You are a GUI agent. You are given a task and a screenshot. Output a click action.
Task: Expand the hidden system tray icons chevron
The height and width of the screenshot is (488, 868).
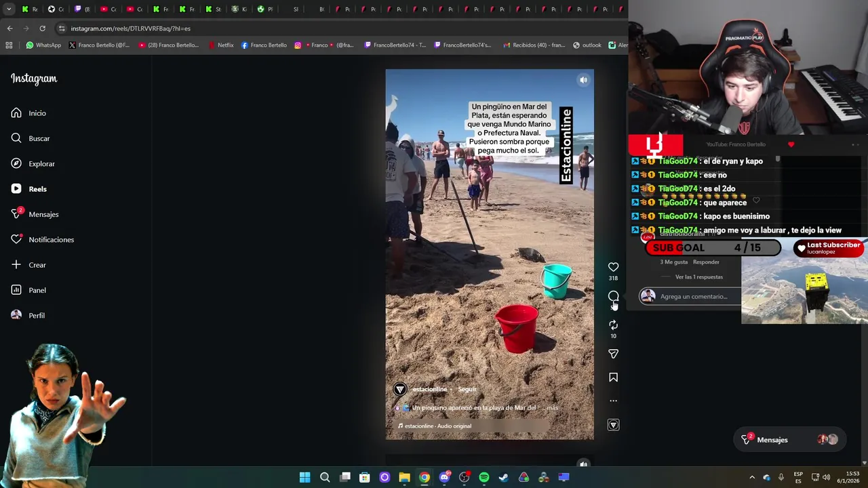(x=751, y=477)
